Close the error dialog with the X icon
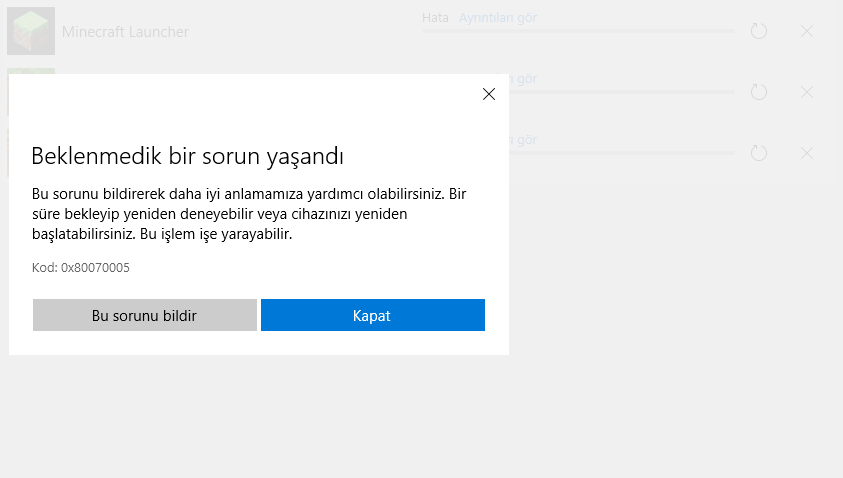 tap(489, 94)
